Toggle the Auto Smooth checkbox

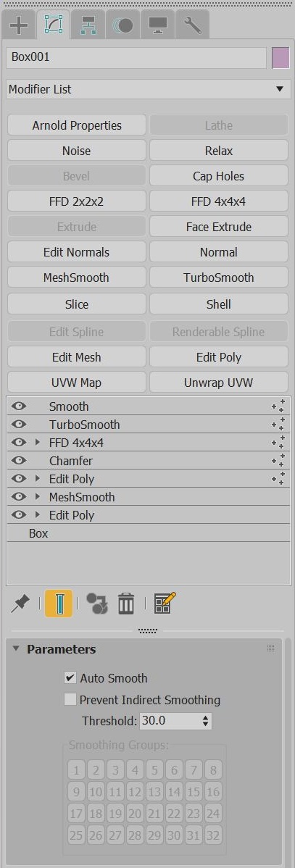[70, 677]
